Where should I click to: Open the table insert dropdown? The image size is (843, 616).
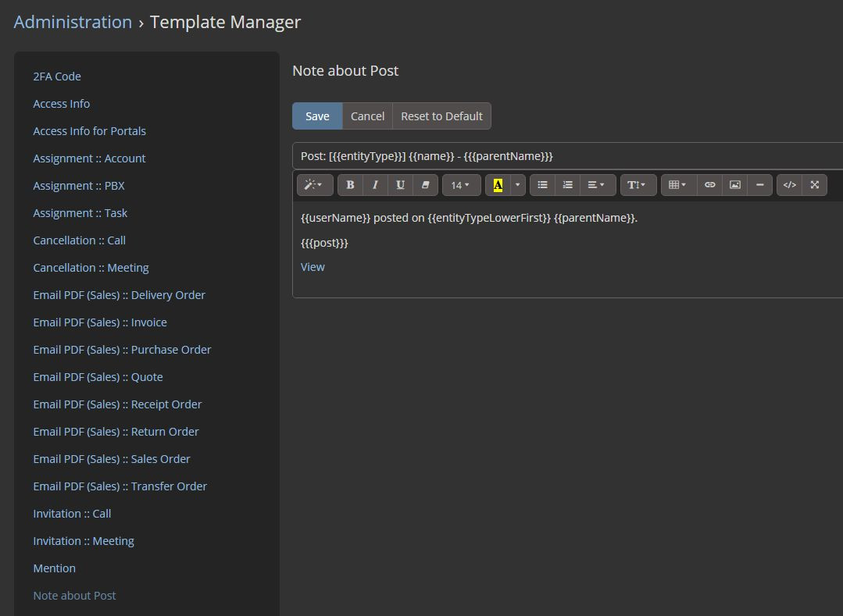pyautogui.click(x=677, y=185)
